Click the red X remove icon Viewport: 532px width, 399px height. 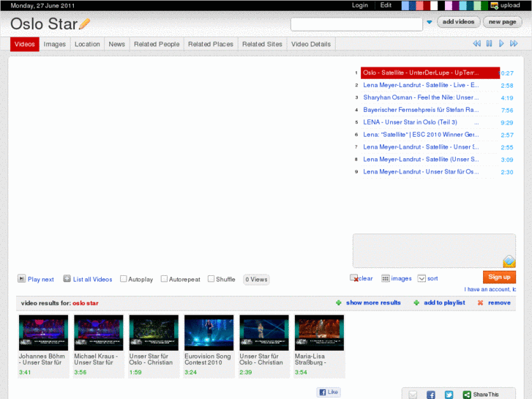point(480,302)
